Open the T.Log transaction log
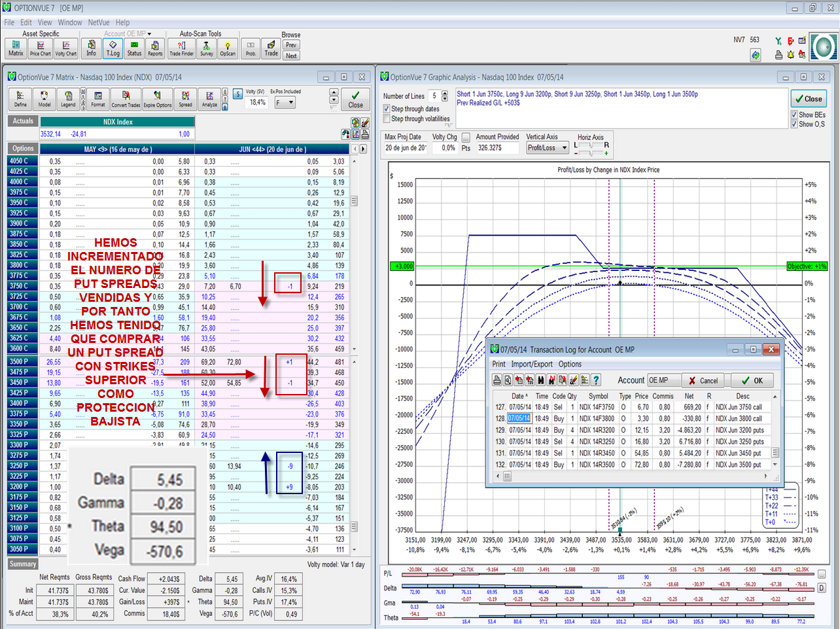The width and height of the screenshot is (840, 629). point(113,48)
